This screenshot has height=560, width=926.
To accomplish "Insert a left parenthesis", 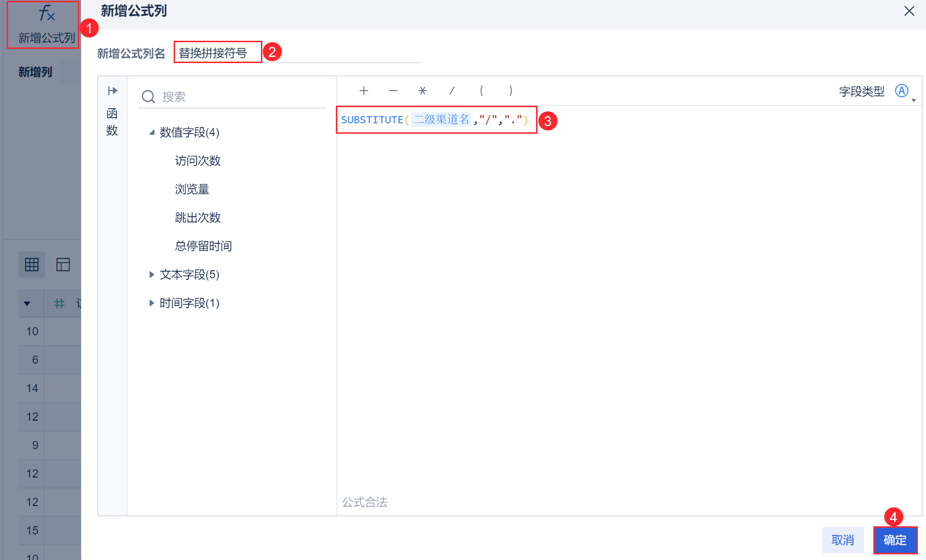I will pyautogui.click(x=482, y=91).
